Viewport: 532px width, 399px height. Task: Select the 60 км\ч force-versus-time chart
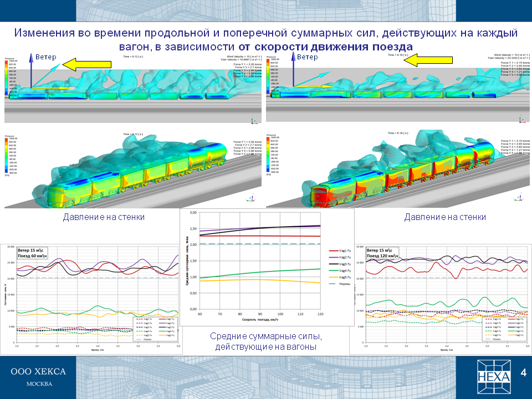coord(91,299)
